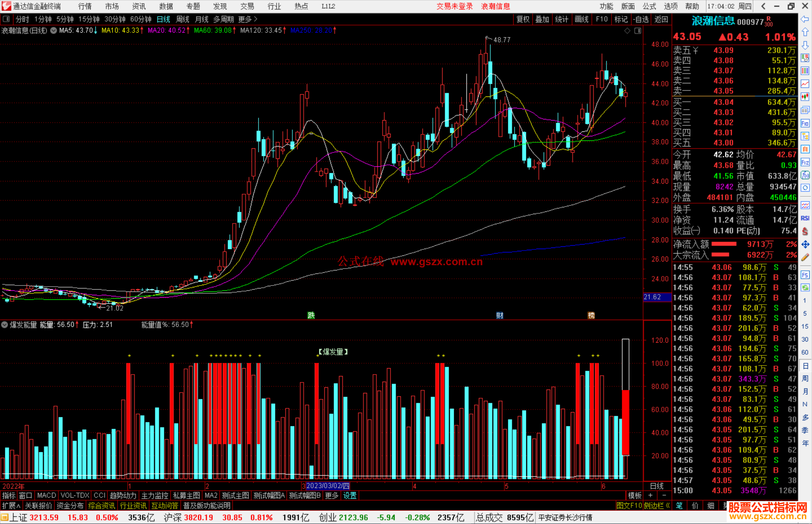This screenshot has height=524, width=812.
Task: Expand the 更多 periods menu
Action: coord(248,19)
